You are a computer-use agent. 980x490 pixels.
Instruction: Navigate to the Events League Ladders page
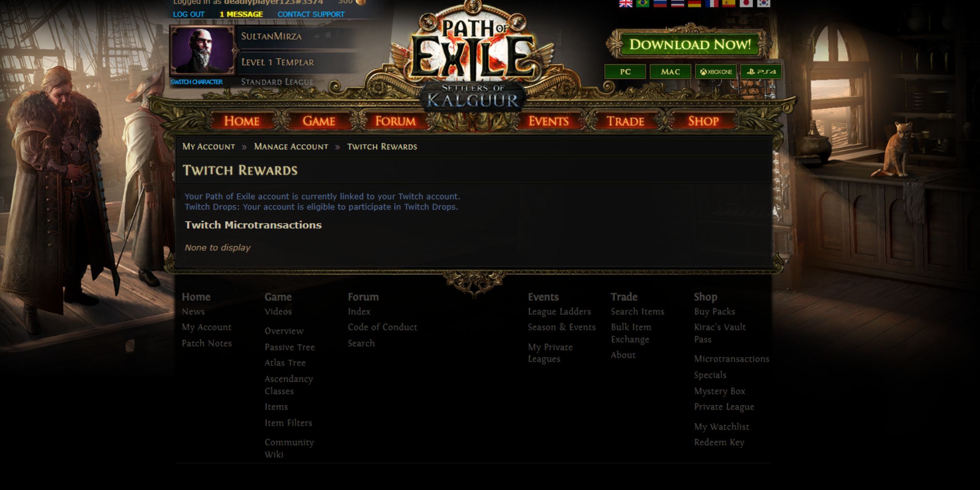click(x=558, y=311)
